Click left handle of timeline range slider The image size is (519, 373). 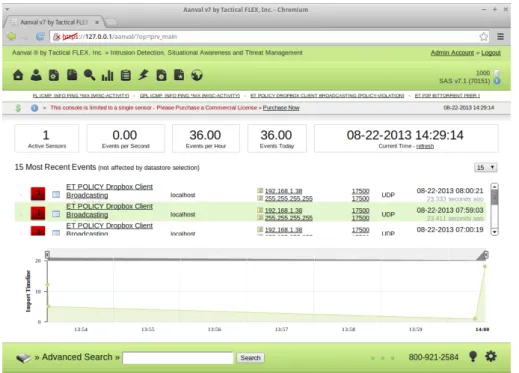[x=47, y=255]
